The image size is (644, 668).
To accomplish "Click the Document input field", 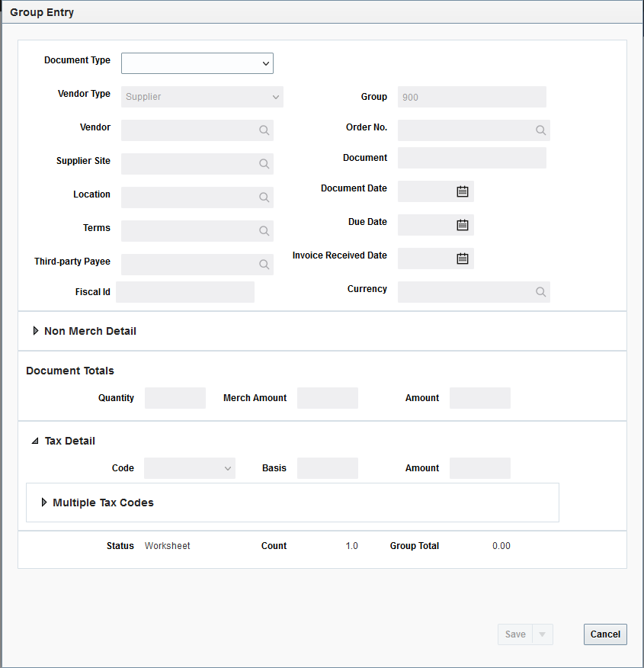I will [472, 158].
